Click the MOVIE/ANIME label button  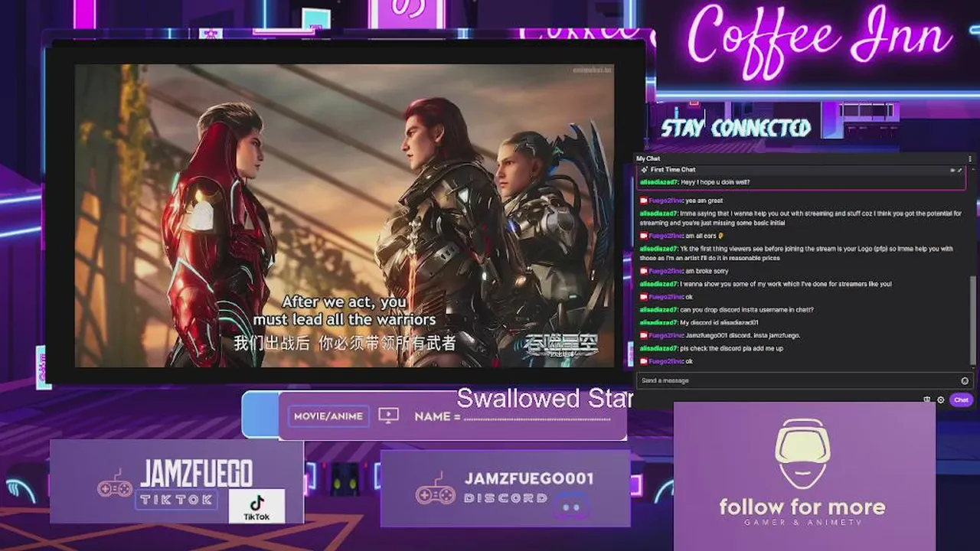[x=329, y=416]
